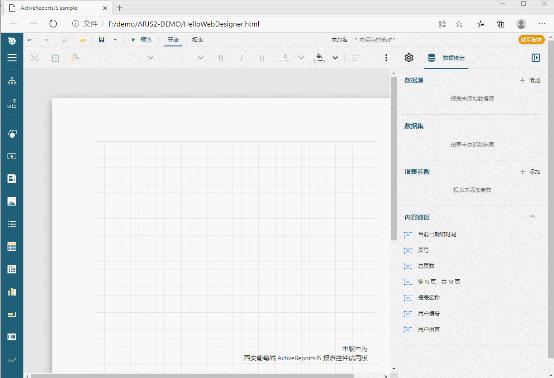554x378 pixels.
Task: Open the browser profile avatar
Action: (521, 24)
